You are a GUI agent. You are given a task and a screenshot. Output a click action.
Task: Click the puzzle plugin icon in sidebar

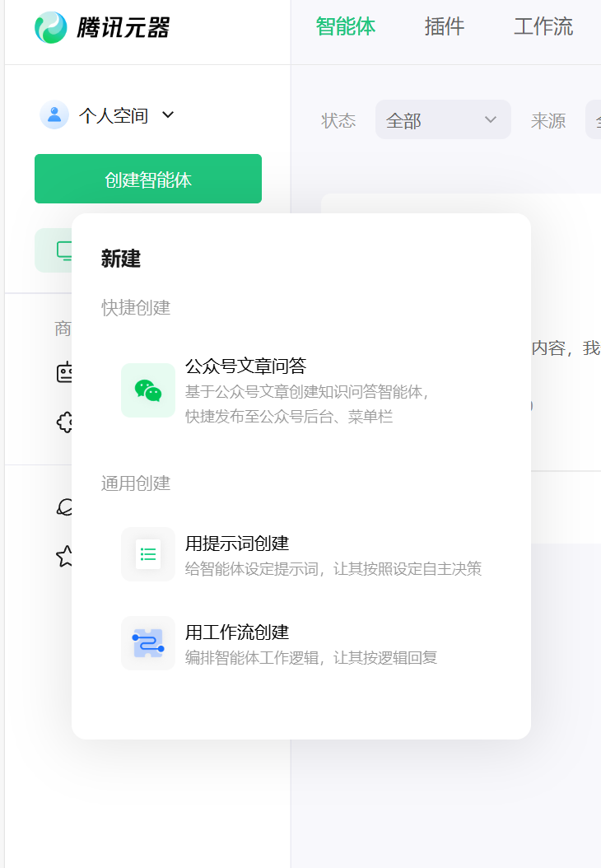(64, 422)
